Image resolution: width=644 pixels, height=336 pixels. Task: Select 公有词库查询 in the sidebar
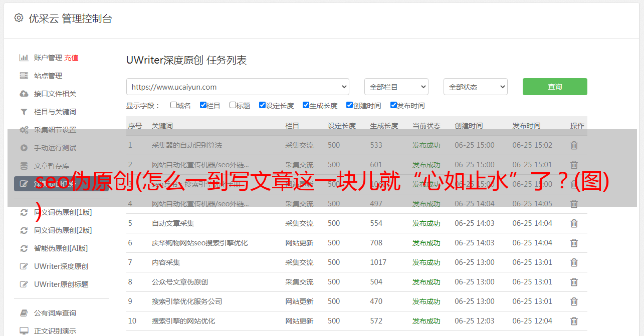pos(55,313)
